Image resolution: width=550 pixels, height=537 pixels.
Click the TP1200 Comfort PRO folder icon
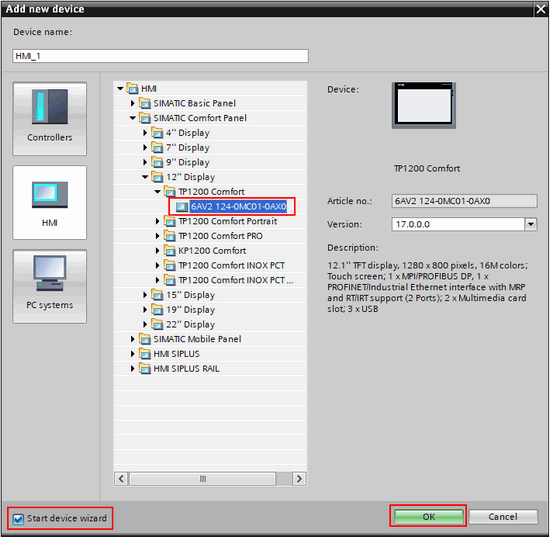point(170,236)
